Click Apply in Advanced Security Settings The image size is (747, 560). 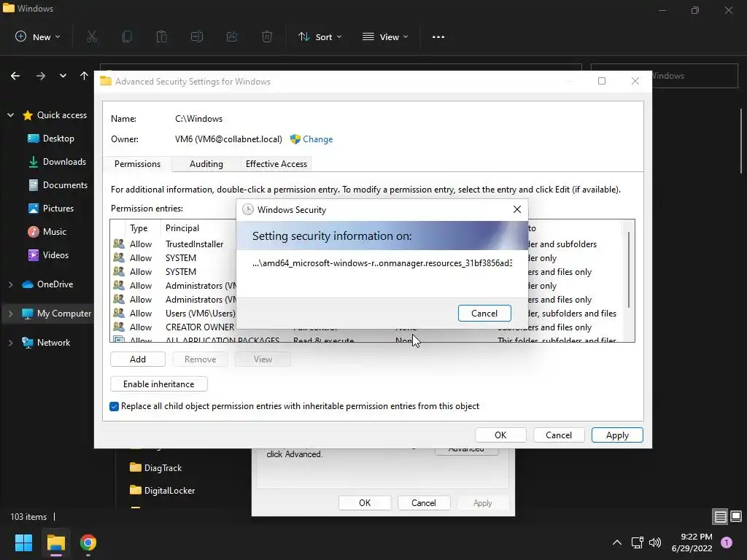point(617,435)
